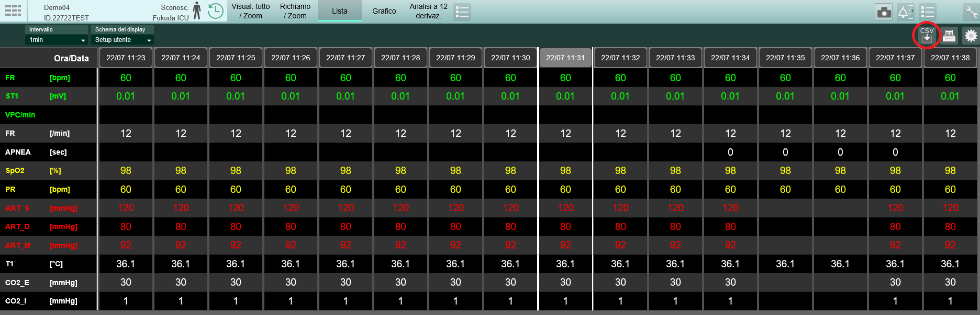The width and height of the screenshot is (980, 315).
Task: Click the Ora/Data header label
Action: coord(71,58)
